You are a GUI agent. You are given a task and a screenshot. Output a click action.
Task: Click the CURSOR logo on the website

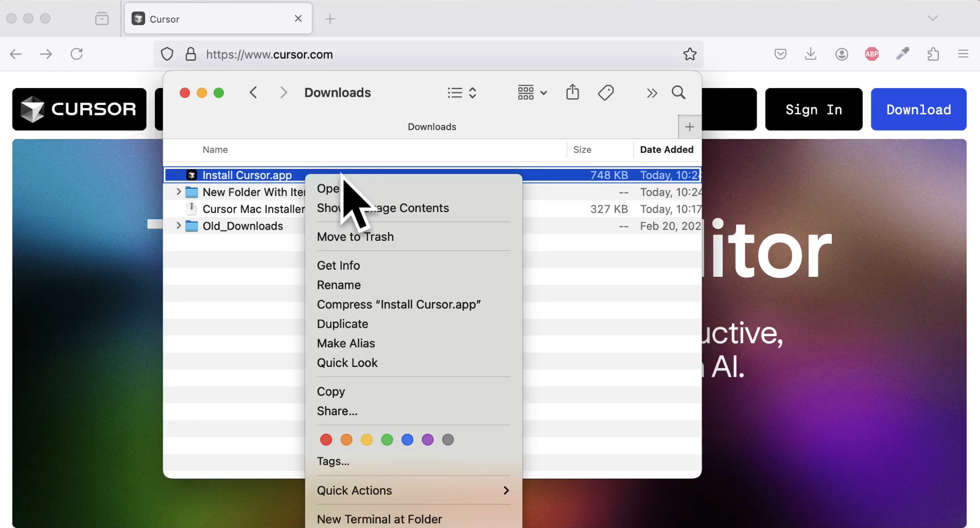click(79, 109)
